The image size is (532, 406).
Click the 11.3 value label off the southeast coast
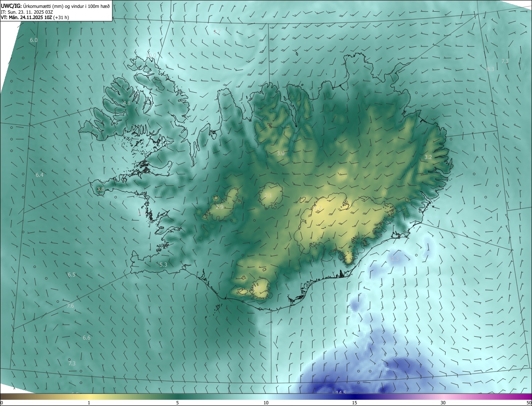tap(394, 259)
